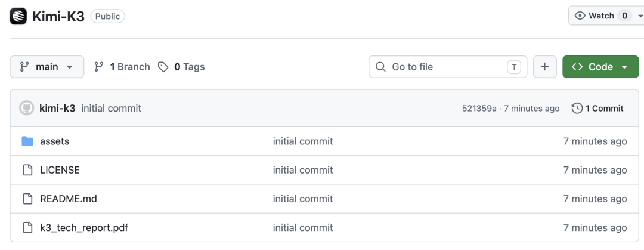Click the Kimi-K3 repository avatar logo
The width and height of the screenshot is (644, 250).
coord(18,17)
